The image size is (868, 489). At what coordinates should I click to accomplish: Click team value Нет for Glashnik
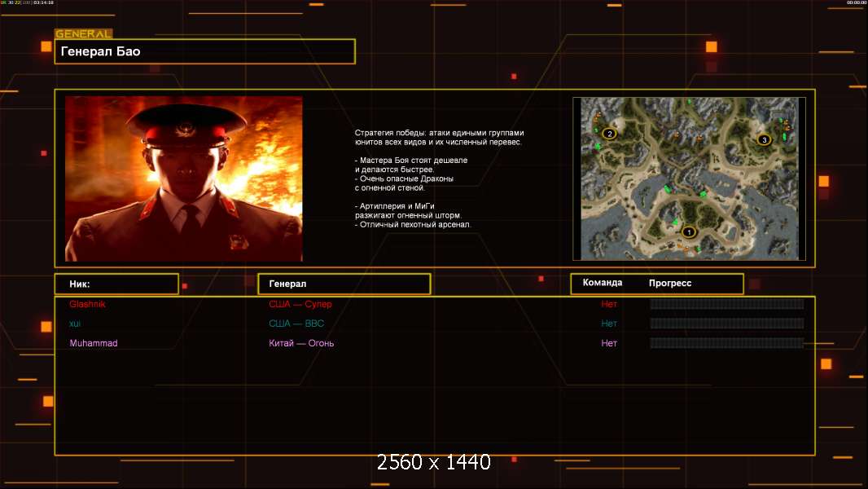(x=609, y=304)
